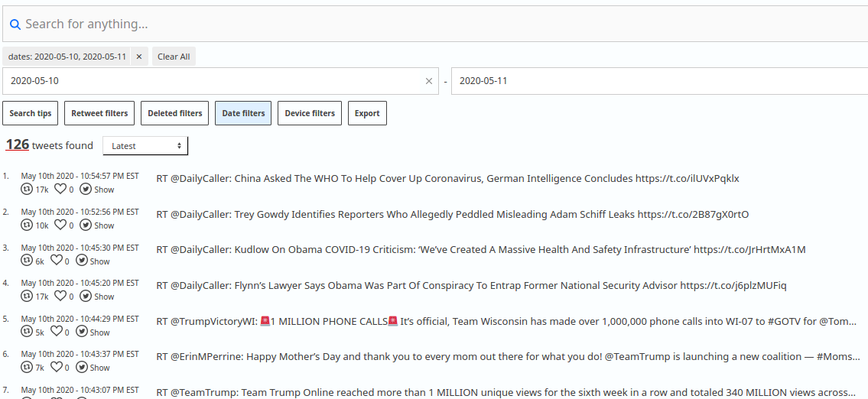Click the '126 tweets found' count
868x399 pixels.
pyautogui.click(x=49, y=145)
